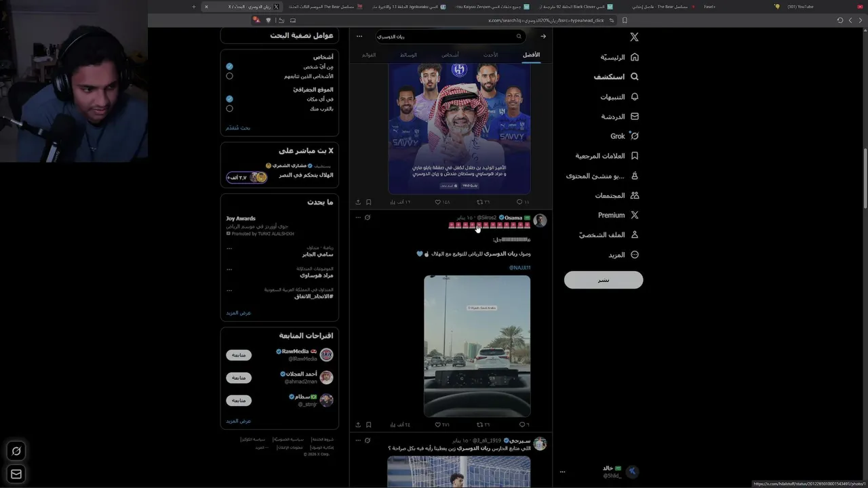Open three-dots menu on سيرجي's post
The height and width of the screenshot is (488, 868).
(357, 441)
